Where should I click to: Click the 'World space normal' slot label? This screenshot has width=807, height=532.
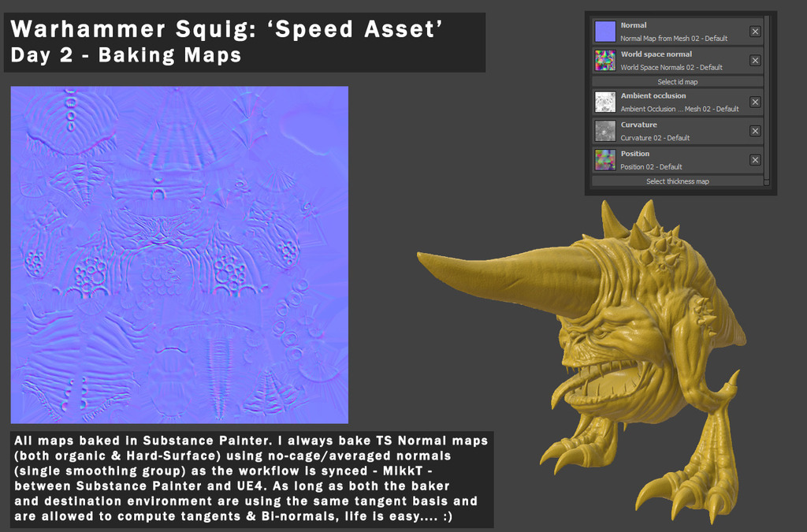(x=656, y=54)
